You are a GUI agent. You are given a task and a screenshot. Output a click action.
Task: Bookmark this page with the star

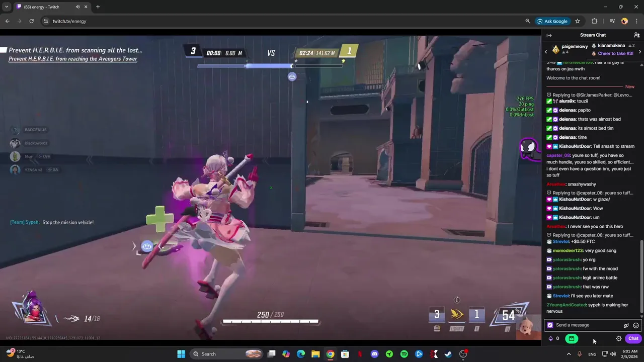click(578, 21)
